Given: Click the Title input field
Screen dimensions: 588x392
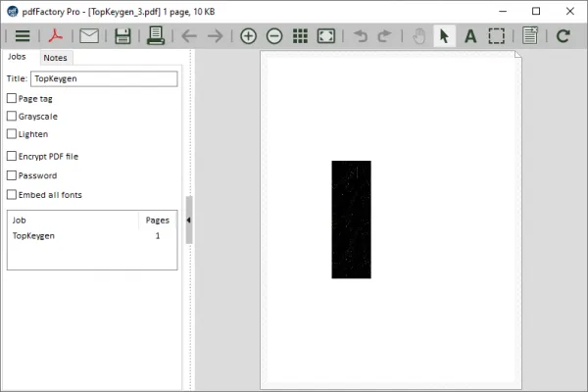Looking at the screenshot, I should (104, 78).
